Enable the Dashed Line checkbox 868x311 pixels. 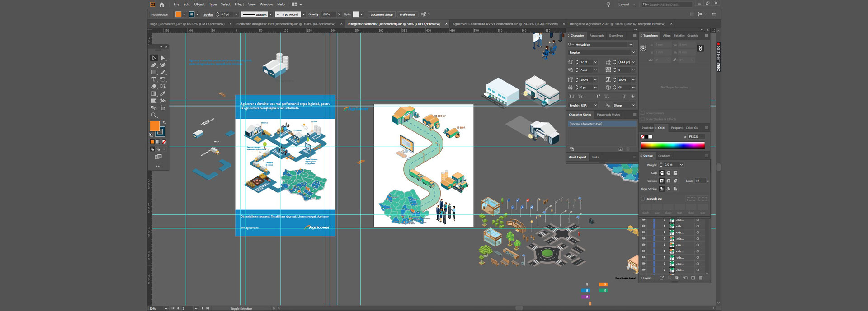pyautogui.click(x=642, y=199)
